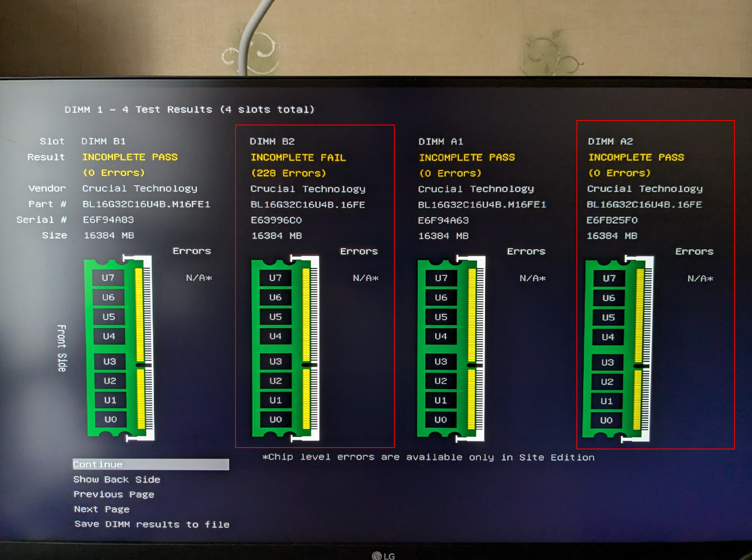752x560 pixels.
Task: Click DIMM B1 serial number E6F94A83
Action: pos(108,220)
